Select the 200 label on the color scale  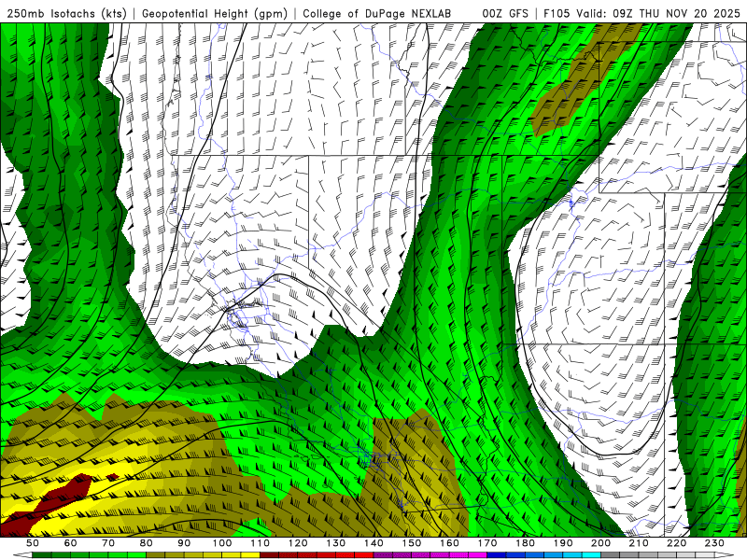coord(600,543)
